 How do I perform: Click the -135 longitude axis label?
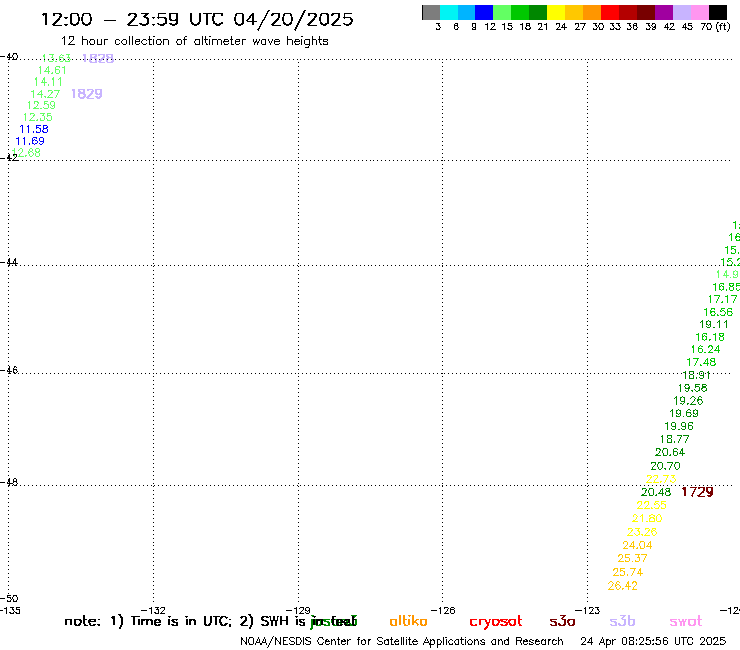(10, 610)
